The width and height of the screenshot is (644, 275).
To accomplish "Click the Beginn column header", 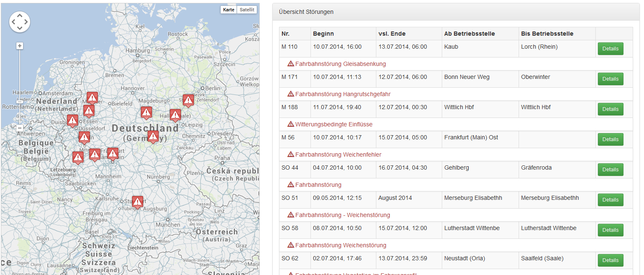I will click(343, 34).
